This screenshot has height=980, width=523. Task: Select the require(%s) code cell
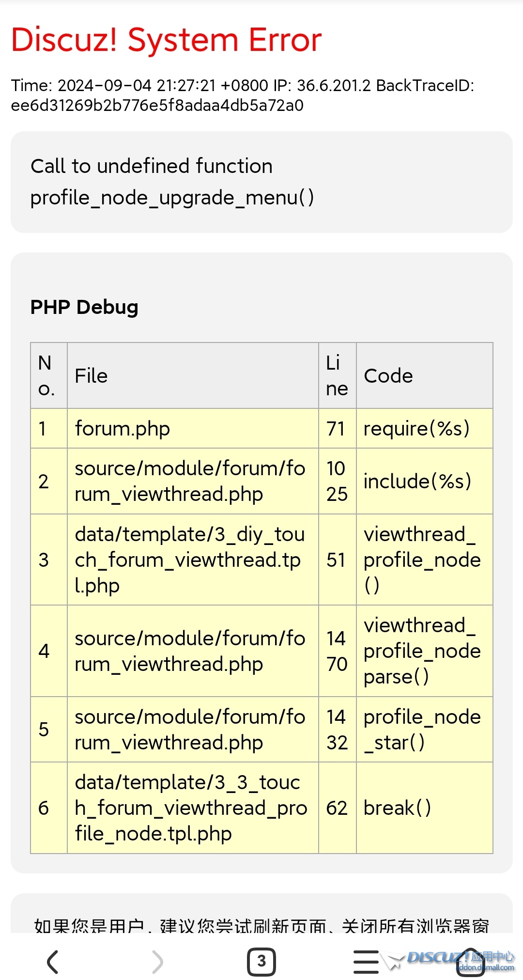pos(416,429)
